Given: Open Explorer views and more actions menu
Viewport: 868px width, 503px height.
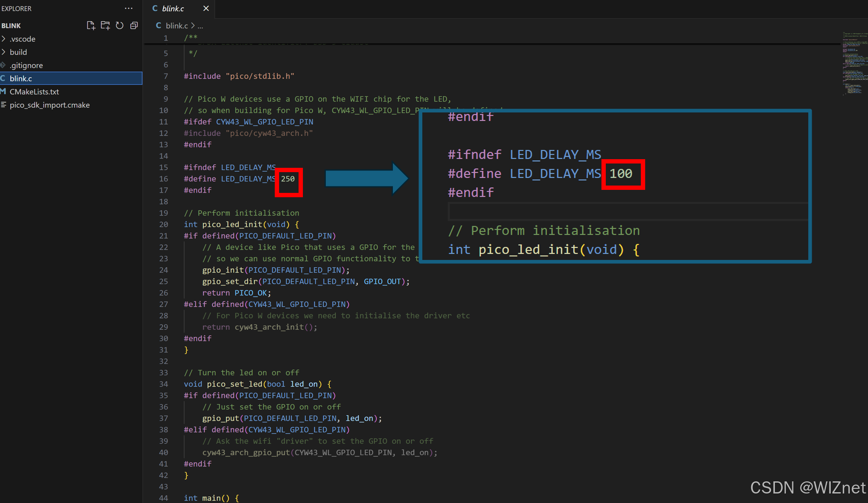Looking at the screenshot, I should (129, 8).
